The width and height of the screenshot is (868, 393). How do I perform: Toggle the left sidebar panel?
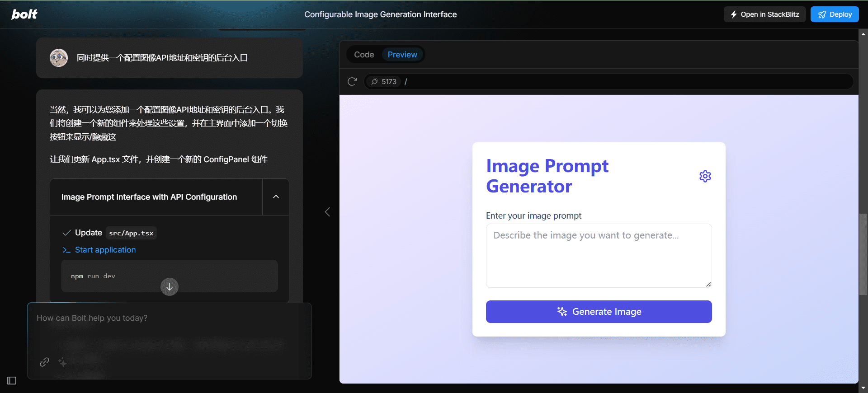coord(12,381)
